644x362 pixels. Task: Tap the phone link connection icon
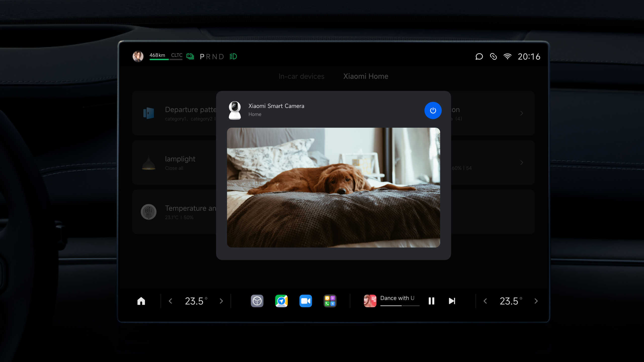tap(493, 57)
